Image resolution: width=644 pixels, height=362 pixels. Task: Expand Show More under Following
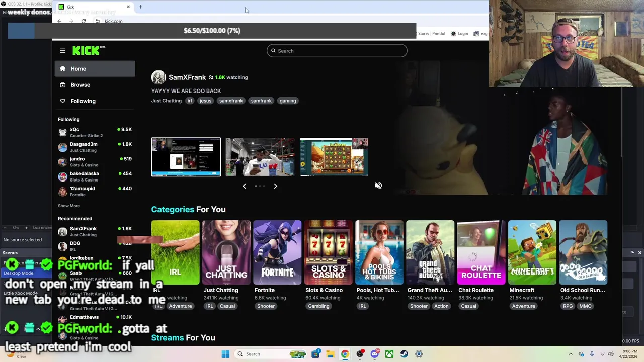tap(69, 206)
